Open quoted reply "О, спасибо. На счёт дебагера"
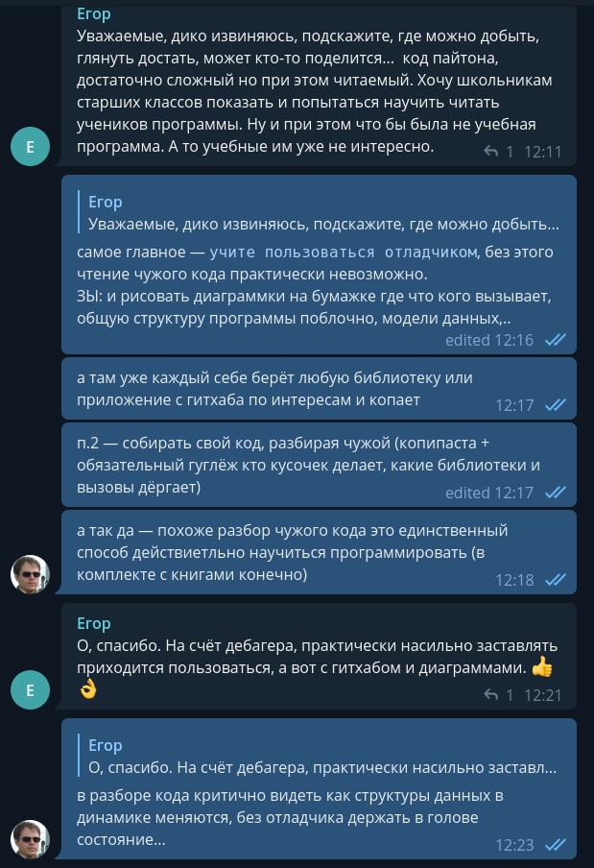This screenshot has height=868, width=594. click(x=320, y=757)
